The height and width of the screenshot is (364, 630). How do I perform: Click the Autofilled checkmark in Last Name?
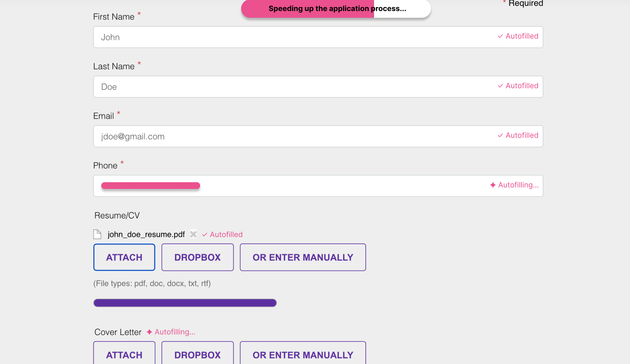pyautogui.click(x=500, y=86)
